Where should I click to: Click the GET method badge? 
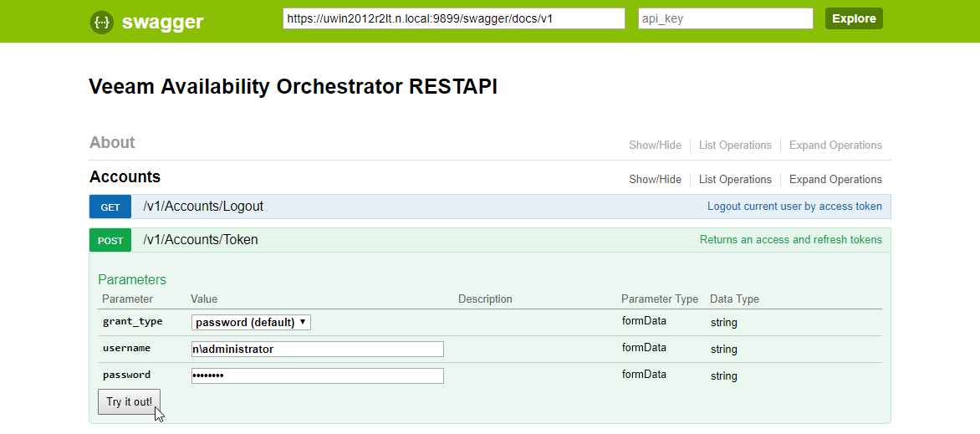tap(110, 207)
